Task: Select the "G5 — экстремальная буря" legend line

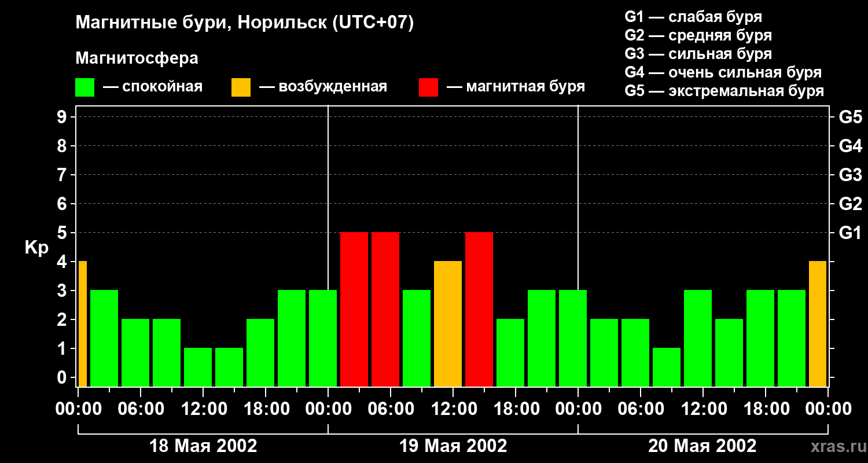Action: (724, 91)
